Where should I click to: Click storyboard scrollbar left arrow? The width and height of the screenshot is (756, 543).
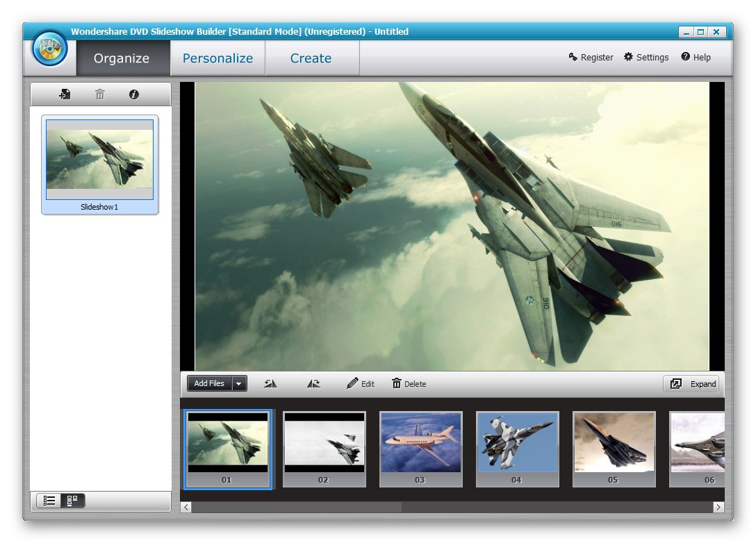click(x=186, y=507)
